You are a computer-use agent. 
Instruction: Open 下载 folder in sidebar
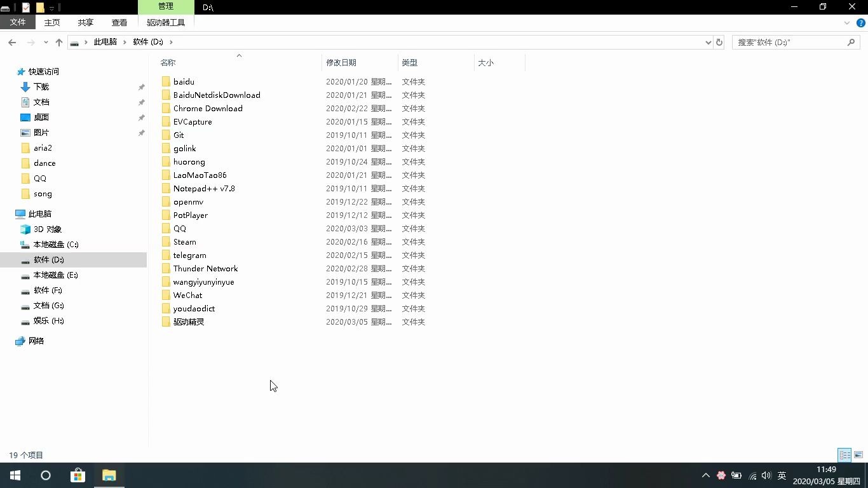coord(41,87)
